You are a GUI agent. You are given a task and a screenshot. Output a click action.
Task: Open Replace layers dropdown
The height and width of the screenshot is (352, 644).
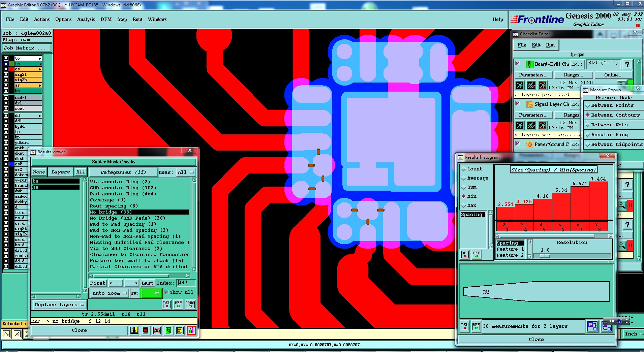[60, 305]
